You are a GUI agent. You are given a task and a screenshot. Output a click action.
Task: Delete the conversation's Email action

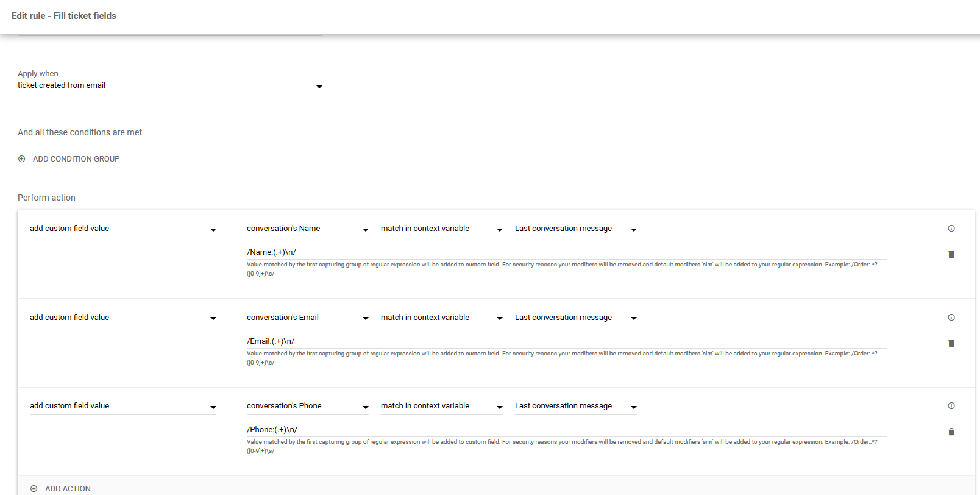(951, 343)
